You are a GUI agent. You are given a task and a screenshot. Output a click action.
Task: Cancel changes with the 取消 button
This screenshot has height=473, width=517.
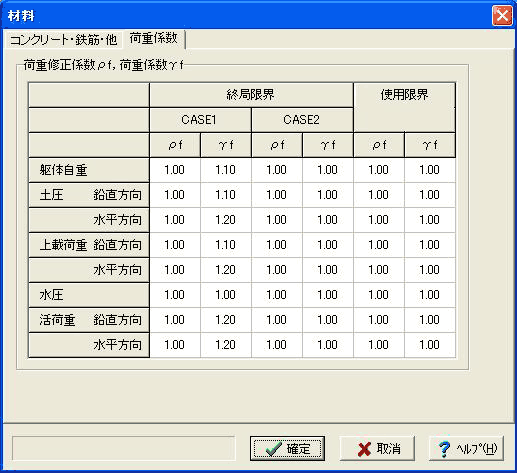click(377, 449)
